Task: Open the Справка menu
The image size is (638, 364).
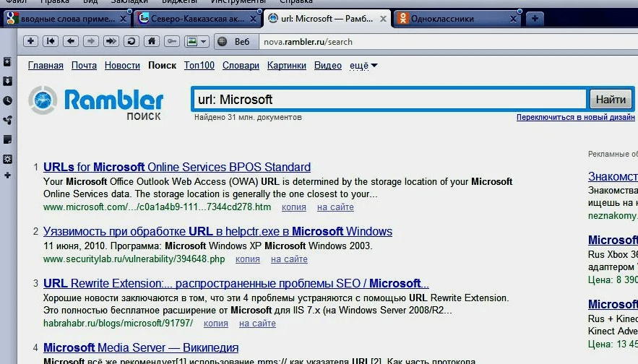Action: point(296,1)
